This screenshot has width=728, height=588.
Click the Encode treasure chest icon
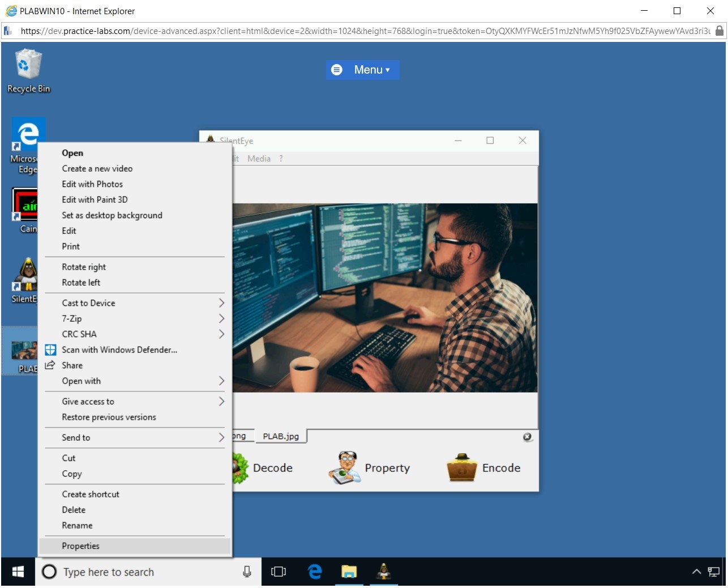pos(462,468)
